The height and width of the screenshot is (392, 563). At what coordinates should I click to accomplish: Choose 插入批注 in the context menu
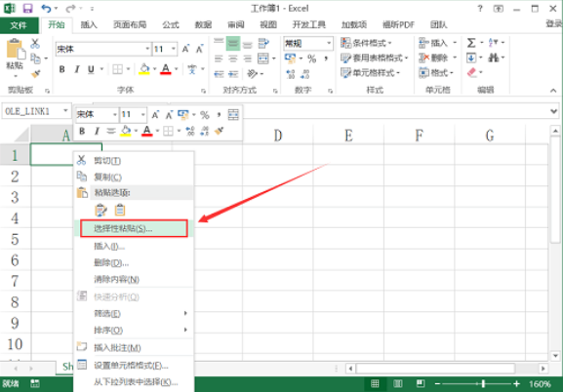tap(134, 347)
